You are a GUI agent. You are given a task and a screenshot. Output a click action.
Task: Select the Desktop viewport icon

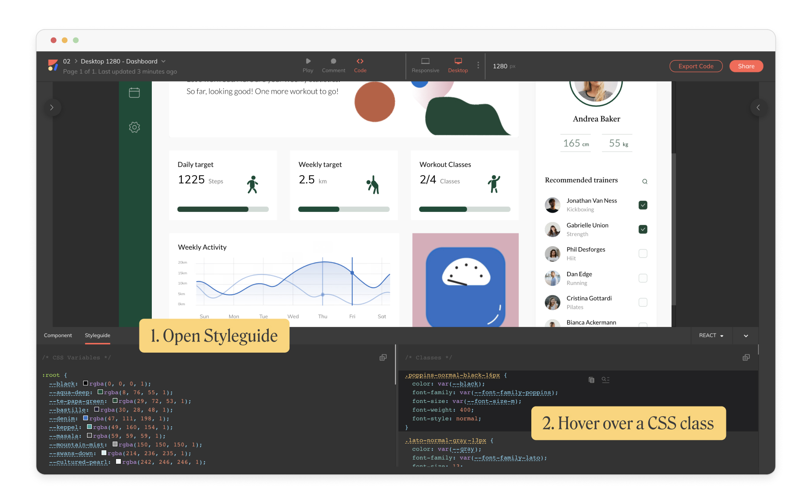pos(458,61)
